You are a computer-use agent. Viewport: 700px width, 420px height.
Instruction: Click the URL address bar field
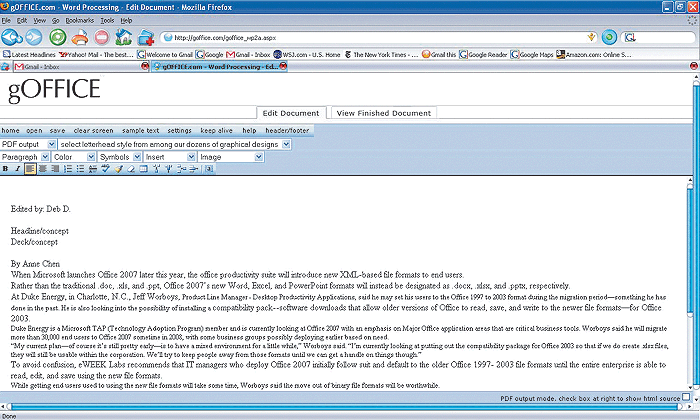click(x=379, y=37)
